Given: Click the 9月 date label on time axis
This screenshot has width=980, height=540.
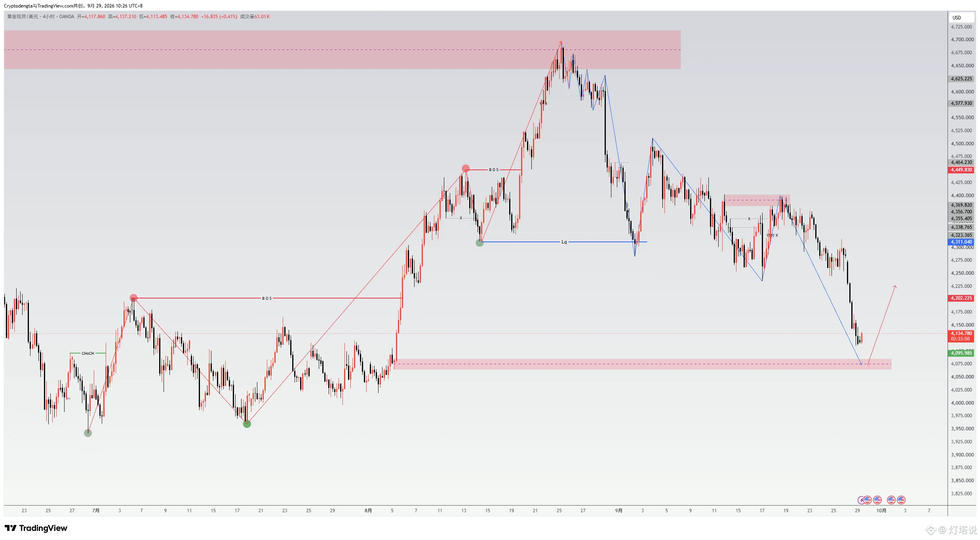Looking at the screenshot, I should pyautogui.click(x=618, y=511).
